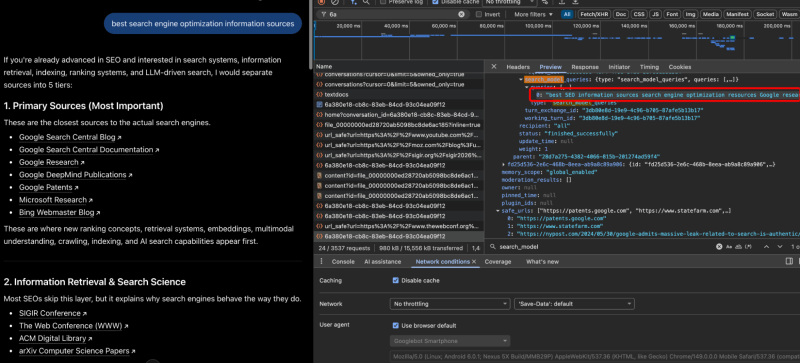
Task: Switch to the Headers tab
Action: (518, 67)
